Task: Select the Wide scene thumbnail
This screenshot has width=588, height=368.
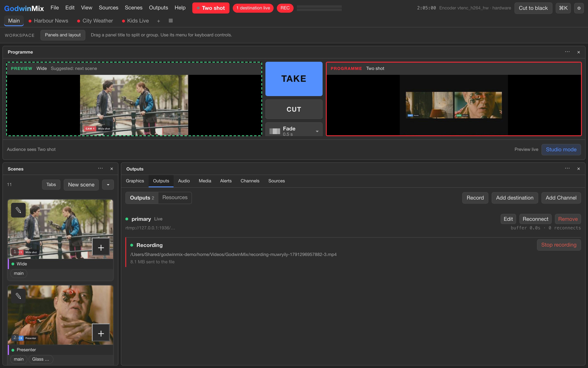Action: pyautogui.click(x=60, y=229)
